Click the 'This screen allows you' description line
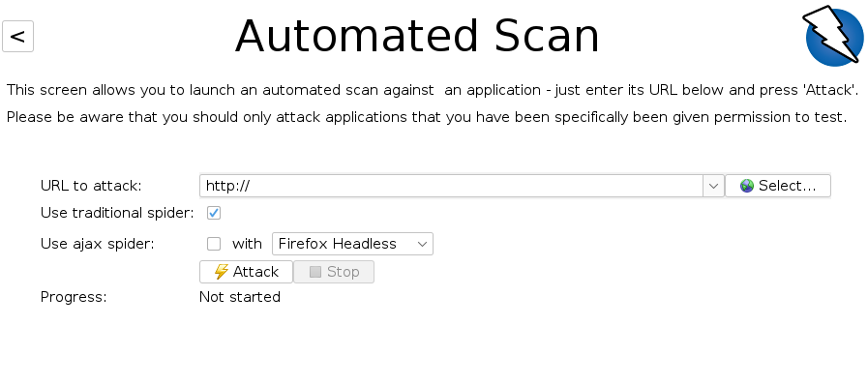The image size is (868, 386). pos(433,90)
